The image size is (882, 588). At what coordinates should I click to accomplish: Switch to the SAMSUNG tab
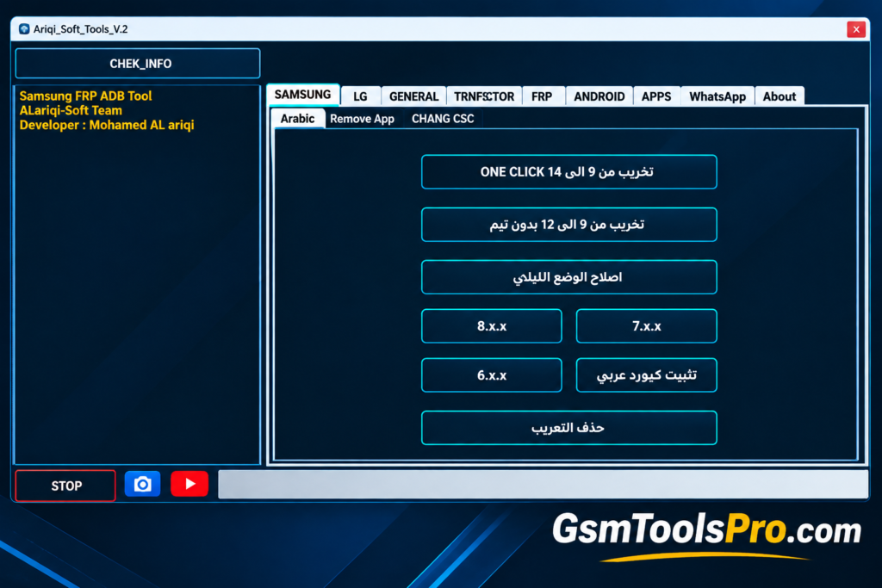coord(303,95)
